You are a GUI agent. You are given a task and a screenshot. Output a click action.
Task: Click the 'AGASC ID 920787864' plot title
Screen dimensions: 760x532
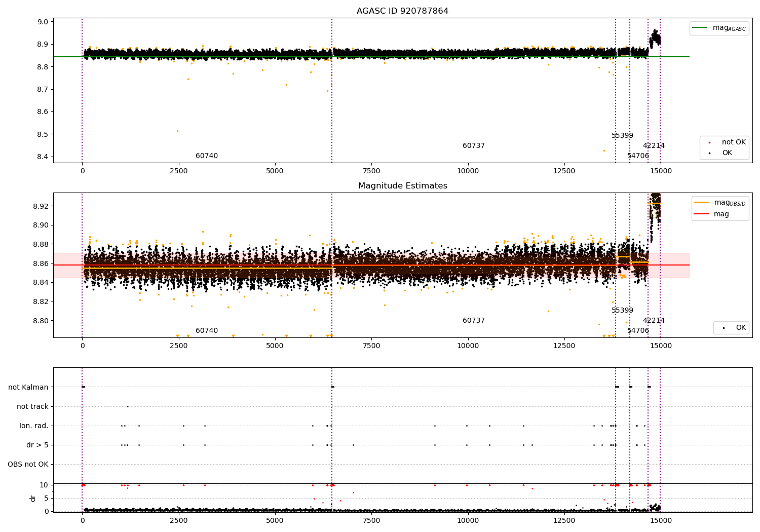pos(402,11)
